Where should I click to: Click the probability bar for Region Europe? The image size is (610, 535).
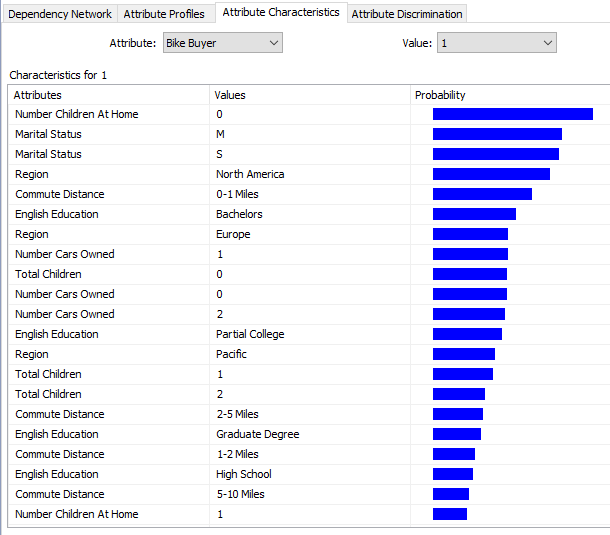tap(470, 234)
